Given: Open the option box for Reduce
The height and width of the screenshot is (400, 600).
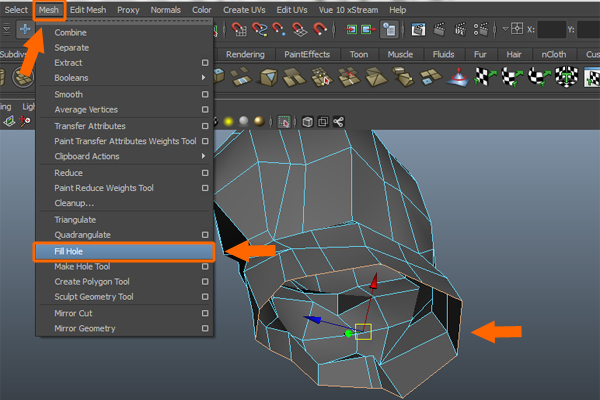Looking at the screenshot, I should (x=205, y=173).
